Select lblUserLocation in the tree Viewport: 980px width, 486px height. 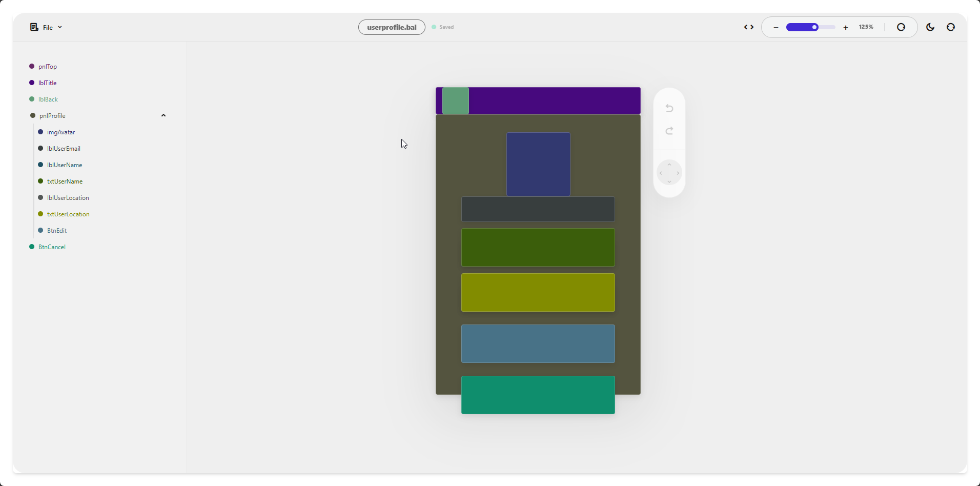68,198
